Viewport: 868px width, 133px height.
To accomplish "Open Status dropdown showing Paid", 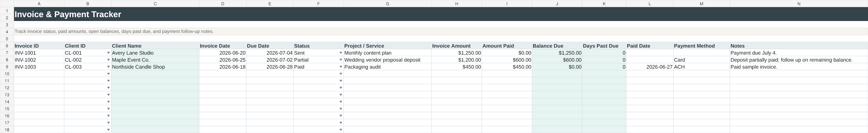I will (x=341, y=67).
